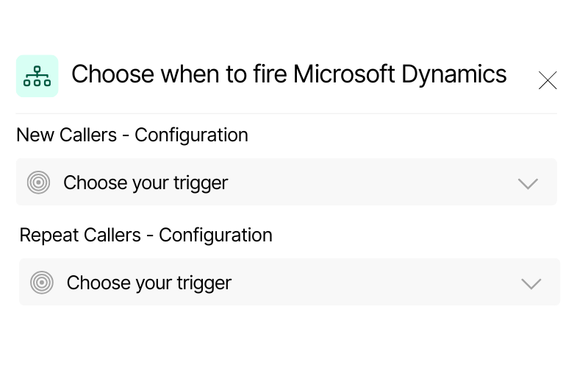This screenshot has height=368, width=588.
Task: Click 'New Callers' in the first section label
Action: [x=66, y=135]
